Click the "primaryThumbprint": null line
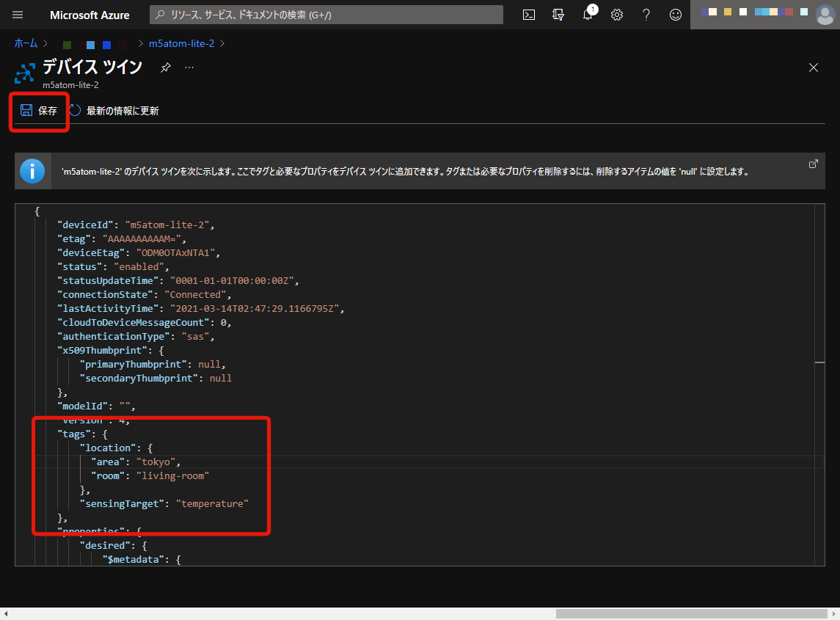The width and height of the screenshot is (840, 620). [153, 365]
